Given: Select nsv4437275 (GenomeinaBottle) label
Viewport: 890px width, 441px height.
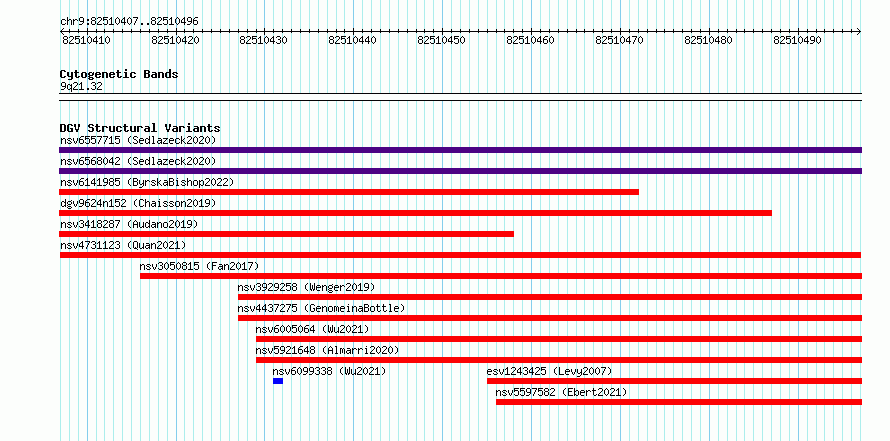Looking at the screenshot, I should click(321, 308).
